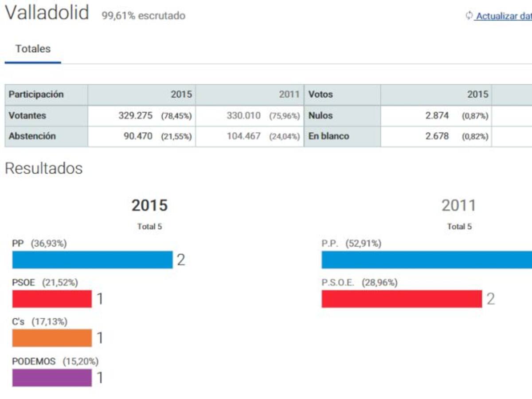532x399 pixels.
Task: Click the 99,61% escrutado text
Action: tap(144, 16)
